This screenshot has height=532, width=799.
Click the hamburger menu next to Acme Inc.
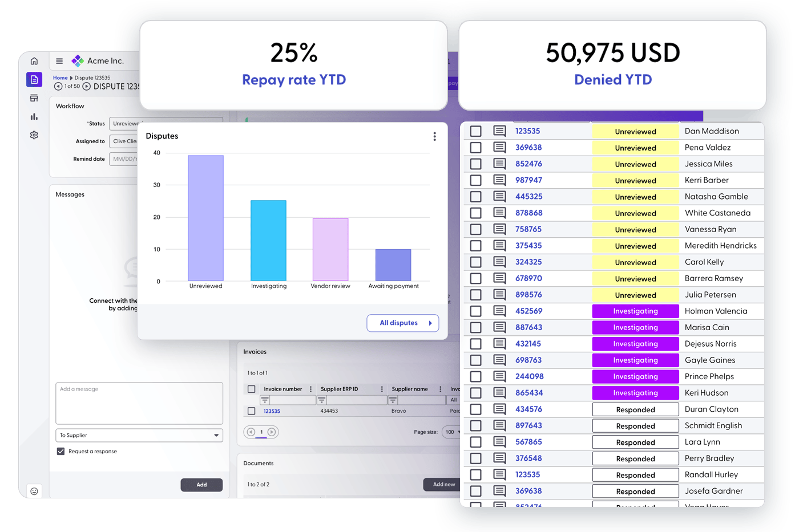(59, 61)
